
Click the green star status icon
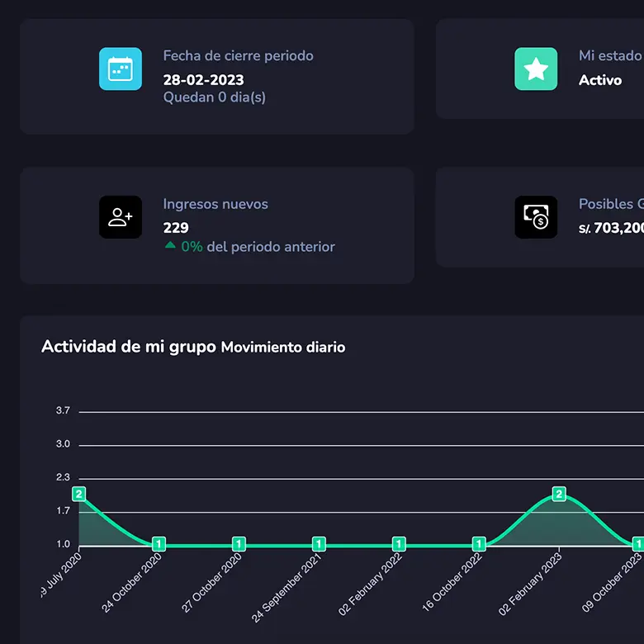pos(536,69)
